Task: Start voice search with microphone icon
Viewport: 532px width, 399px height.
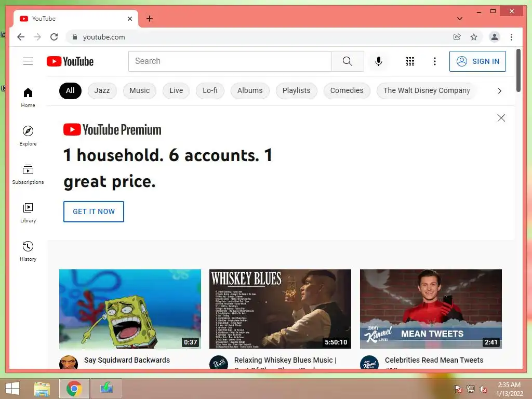Action: [379, 61]
